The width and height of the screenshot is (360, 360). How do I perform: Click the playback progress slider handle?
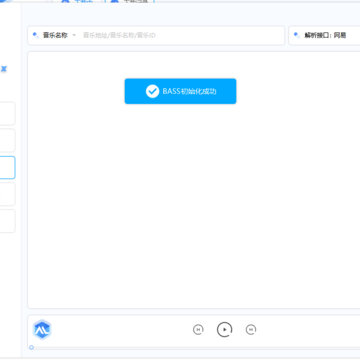[x=31, y=347]
